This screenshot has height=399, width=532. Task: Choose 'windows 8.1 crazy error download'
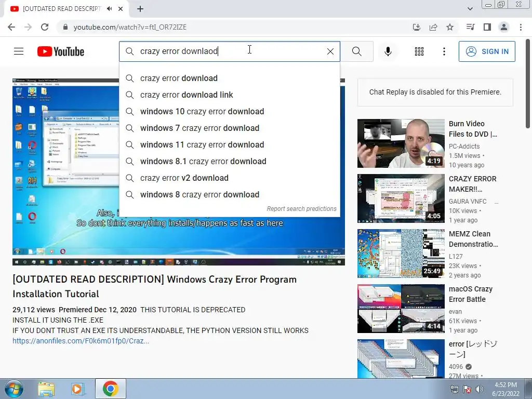click(229, 161)
